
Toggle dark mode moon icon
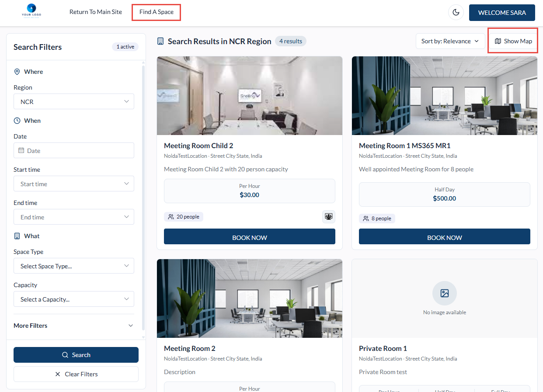[x=456, y=12]
